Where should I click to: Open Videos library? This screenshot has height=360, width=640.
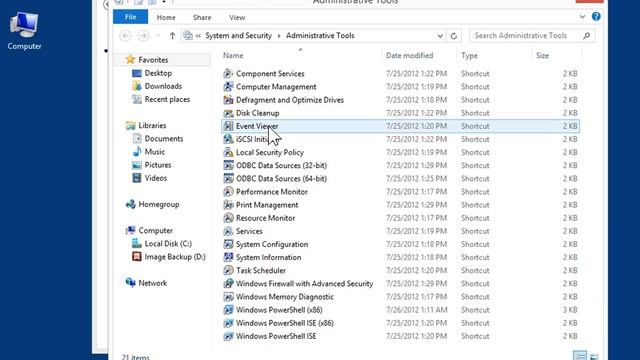coord(156,178)
